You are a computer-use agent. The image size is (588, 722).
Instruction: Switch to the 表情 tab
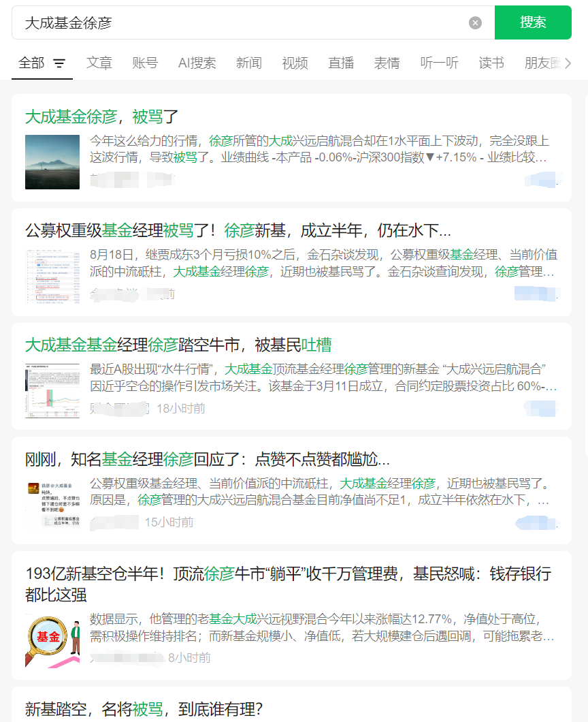click(x=387, y=63)
